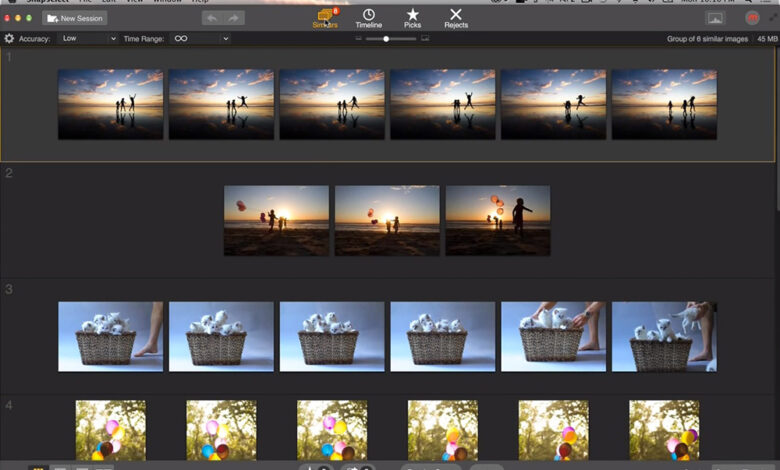Viewport: 780px width, 470px height.
Task: Open the Accuracy dropdown set to Low
Action: click(88, 39)
